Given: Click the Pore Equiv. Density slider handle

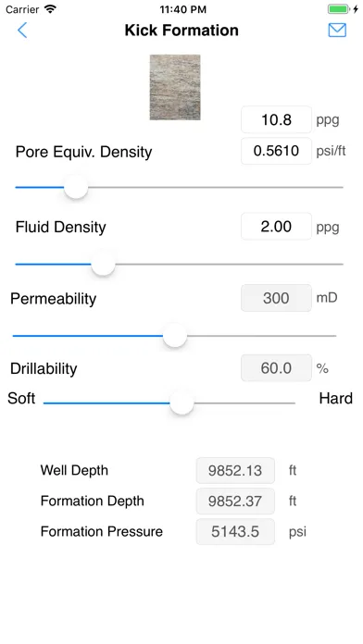Looking at the screenshot, I should pyautogui.click(x=76, y=187).
